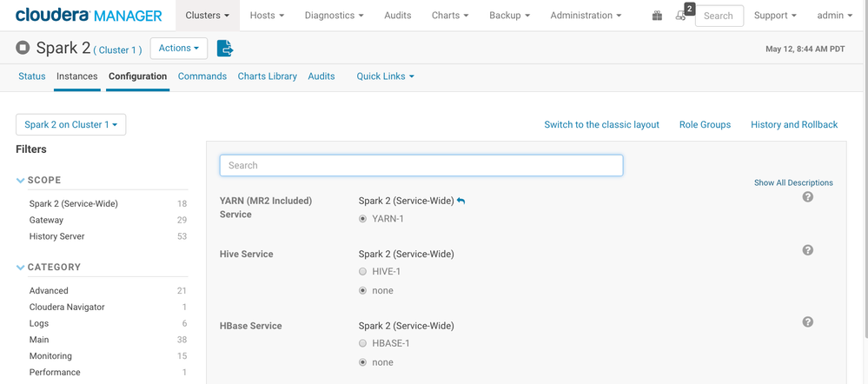The height and width of the screenshot is (384, 868).
Task: Click the YARN service revert arrow icon
Action: click(461, 202)
